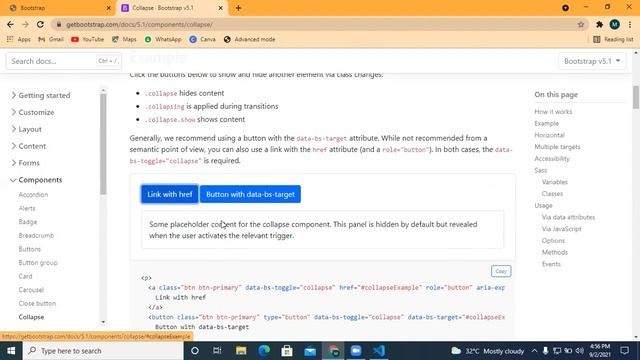Focus the Search docs field

pos(64,61)
